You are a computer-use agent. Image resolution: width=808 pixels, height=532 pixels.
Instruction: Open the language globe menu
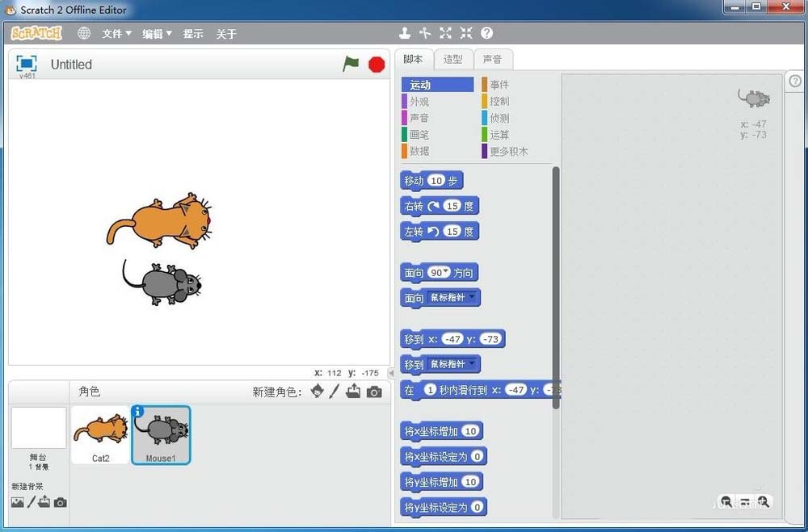[84, 33]
